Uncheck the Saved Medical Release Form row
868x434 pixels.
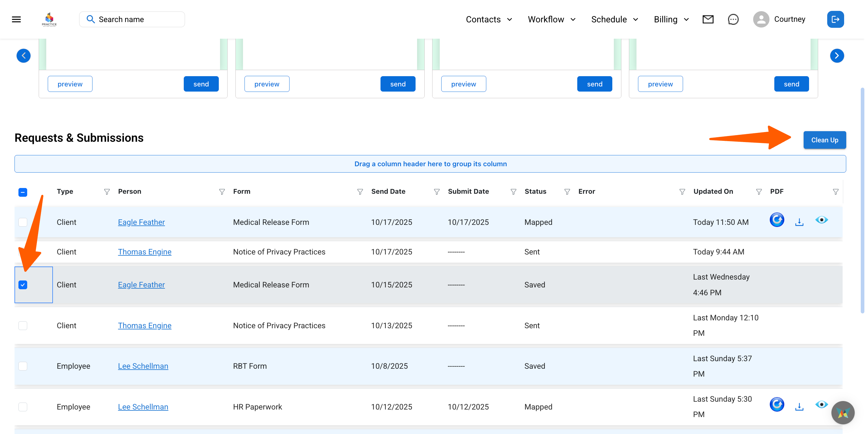pos(23,285)
